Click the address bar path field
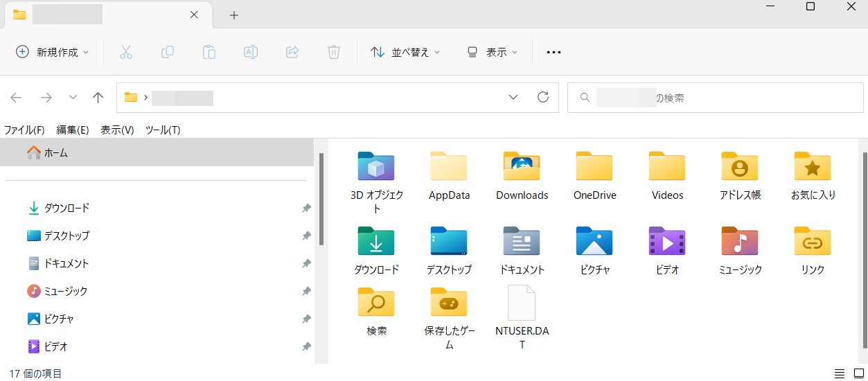Screen dimensions: 868x381 point(338,98)
